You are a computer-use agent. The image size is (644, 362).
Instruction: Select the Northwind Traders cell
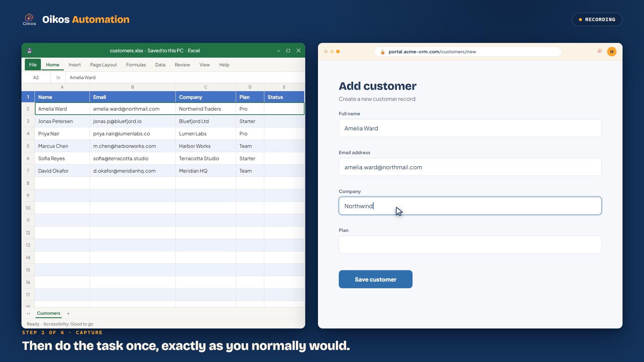coord(206,109)
